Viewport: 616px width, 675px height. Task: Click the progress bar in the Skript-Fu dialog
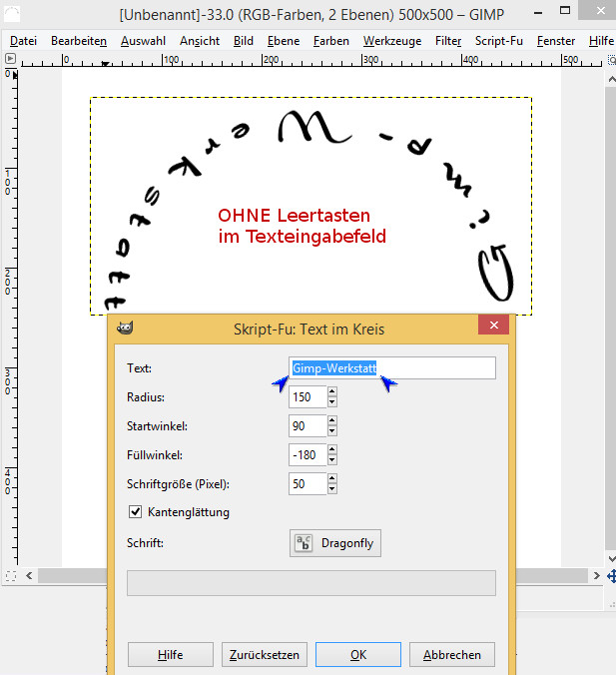[x=311, y=583]
